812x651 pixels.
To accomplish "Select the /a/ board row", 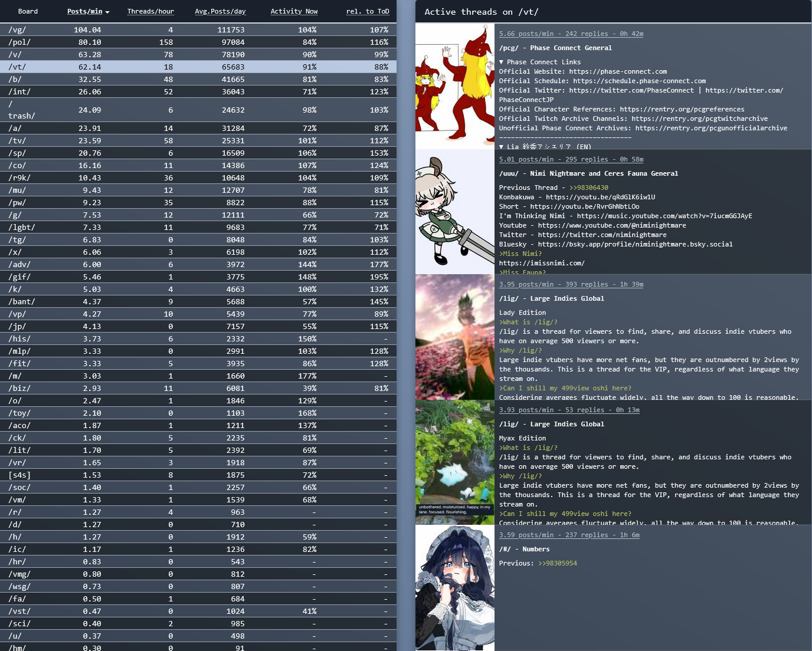I will coord(198,128).
